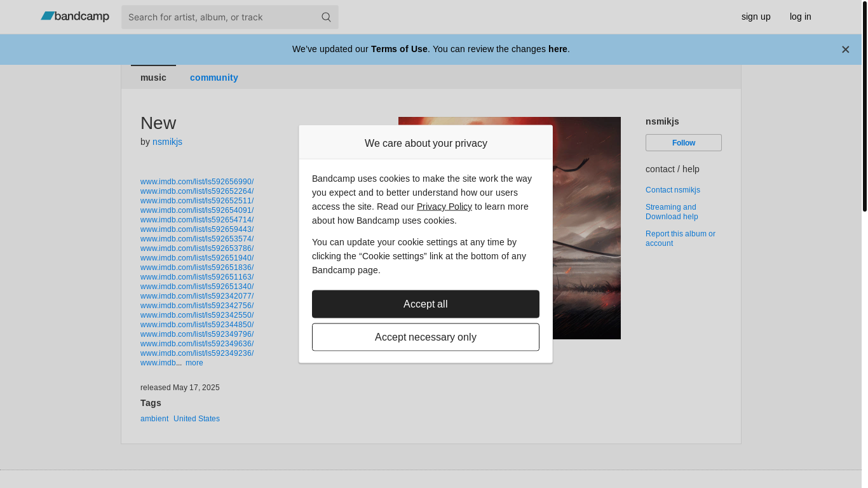
Task: Click the search magnifier icon
Action: [326, 17]
